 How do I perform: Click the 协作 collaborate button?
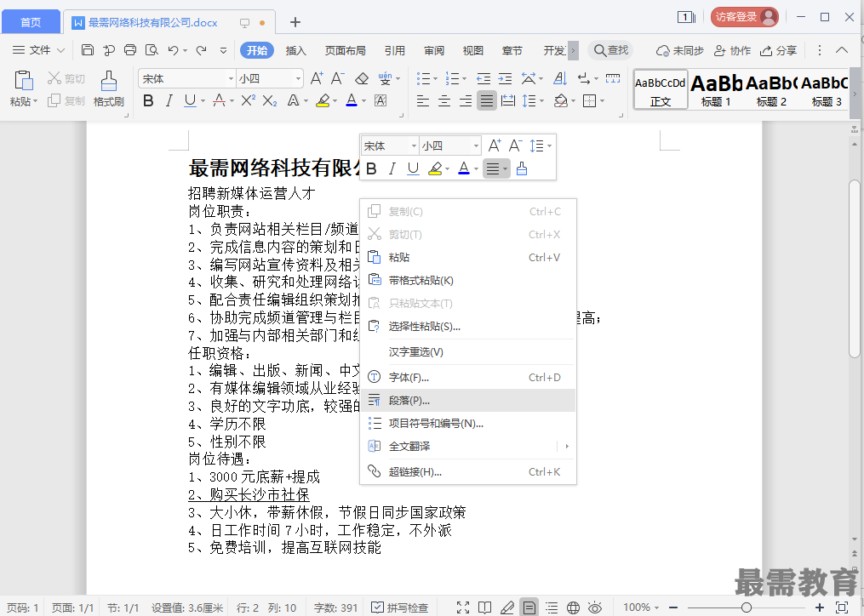tap(732, 50)
